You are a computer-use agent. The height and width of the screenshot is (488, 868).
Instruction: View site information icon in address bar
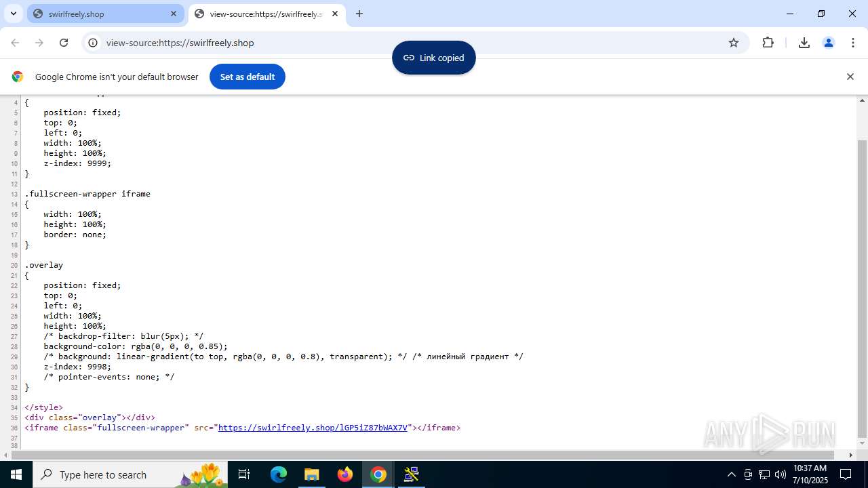94,43
